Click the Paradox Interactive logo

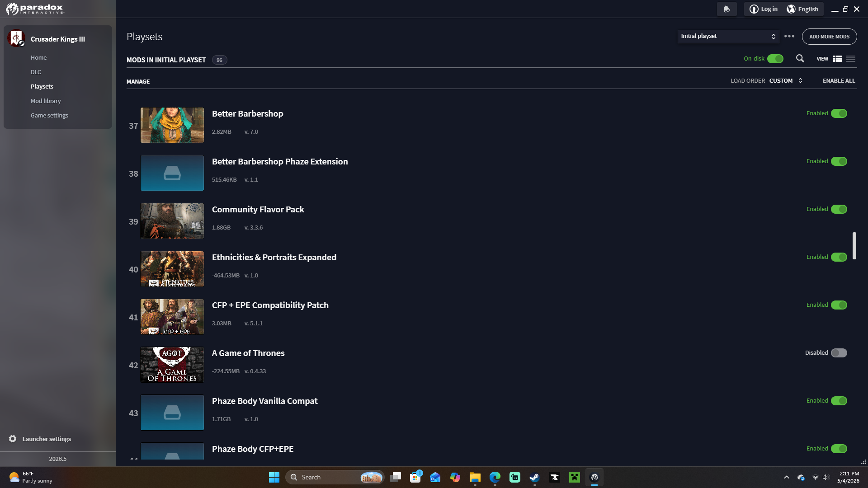point(35,9)
